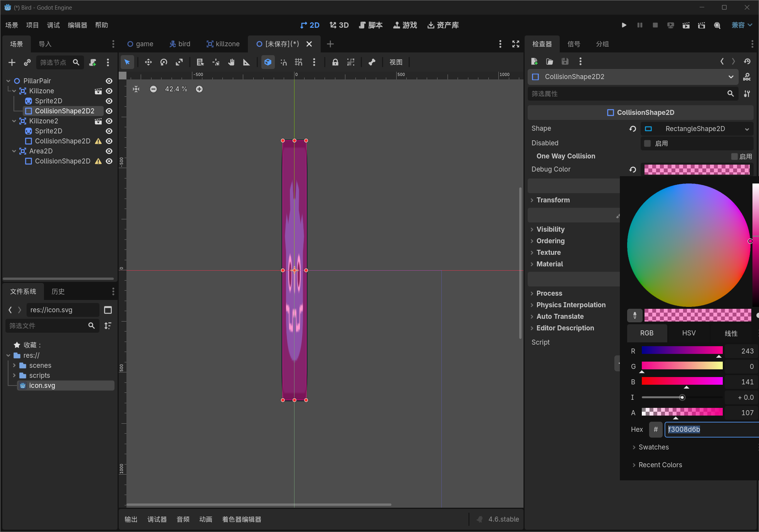Run the current scene
The image size is (759, 532).
click(686, 25)
